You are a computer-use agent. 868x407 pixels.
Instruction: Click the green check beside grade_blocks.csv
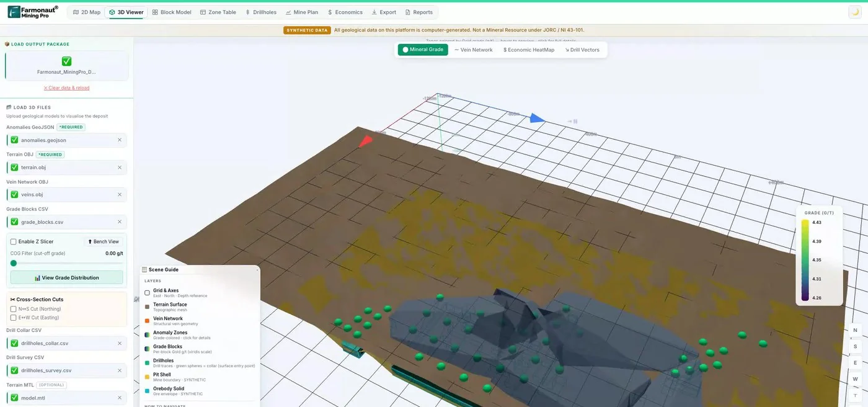coord(14,222)
